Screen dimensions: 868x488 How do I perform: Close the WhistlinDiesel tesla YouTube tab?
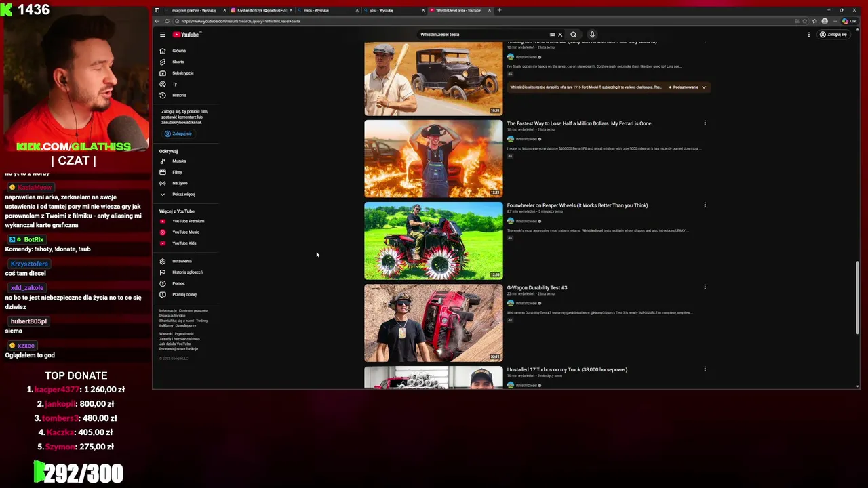(x=490, y=10)
